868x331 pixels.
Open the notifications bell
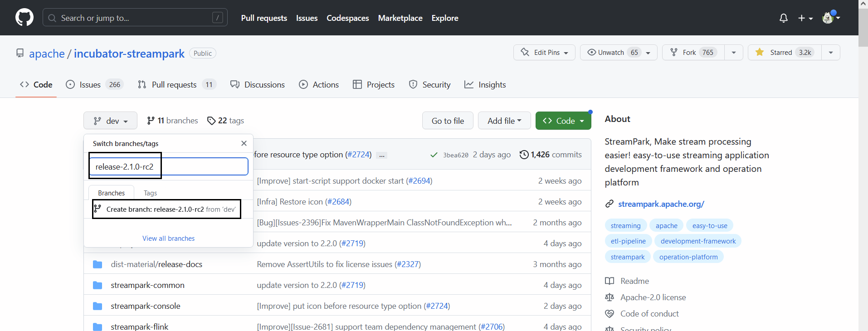pyautogui.click(x=783, y=18)
